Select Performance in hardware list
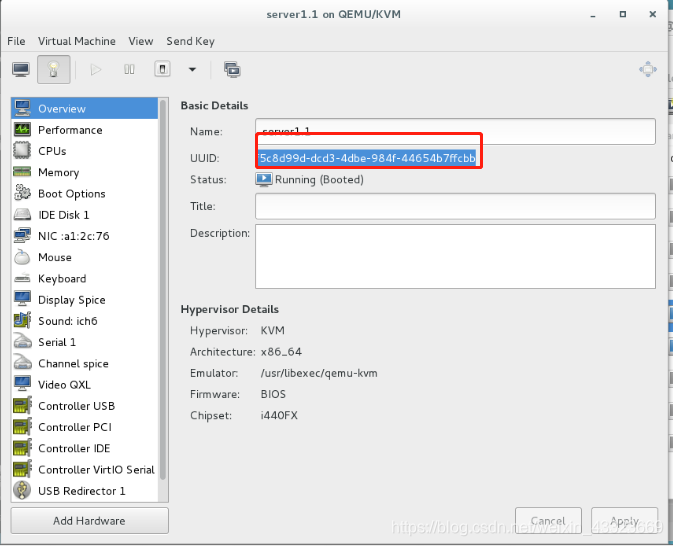 [x=85, y=130]
